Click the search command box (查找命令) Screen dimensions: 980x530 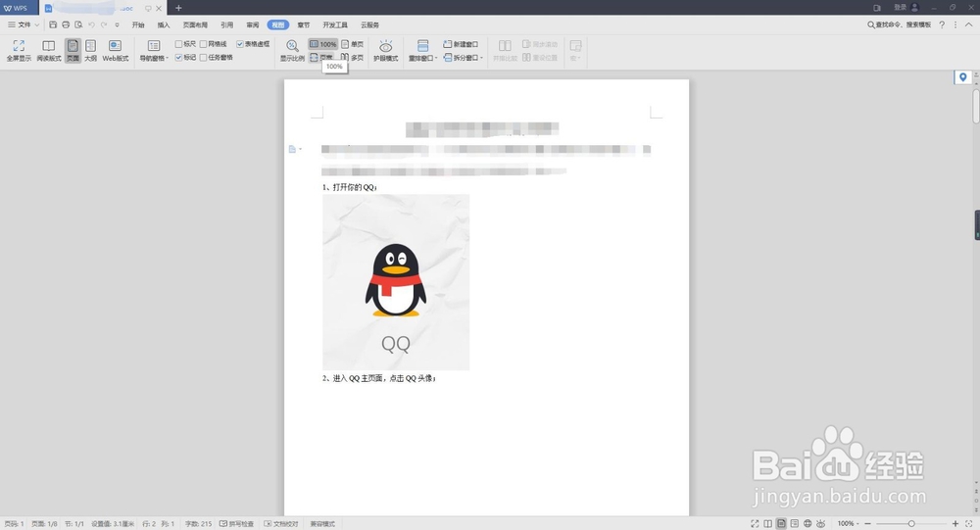click(900, 25)
